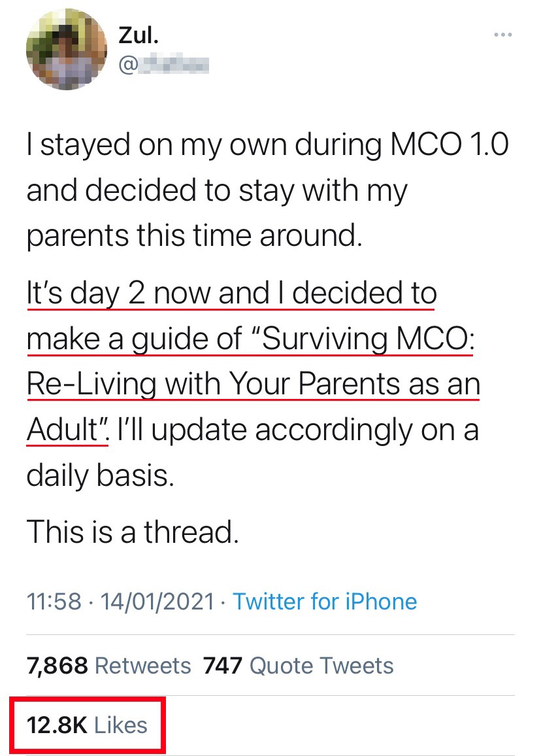
Task: Click the blurred @ username handle
Action: coord(163,64)
